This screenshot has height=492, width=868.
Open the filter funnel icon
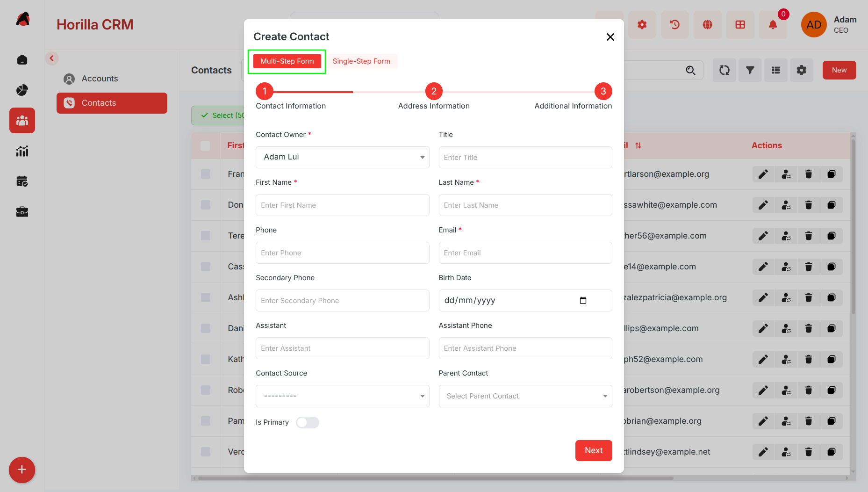(x=750, y=70)
